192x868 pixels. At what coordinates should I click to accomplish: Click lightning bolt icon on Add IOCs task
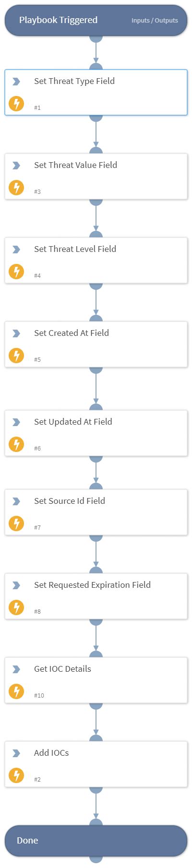tap(16, 775)
